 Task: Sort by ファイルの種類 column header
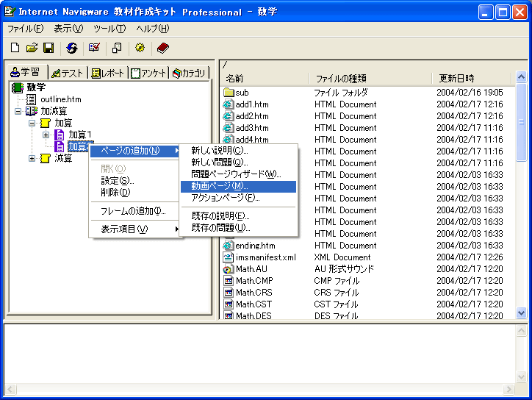(x=370, y=79)
